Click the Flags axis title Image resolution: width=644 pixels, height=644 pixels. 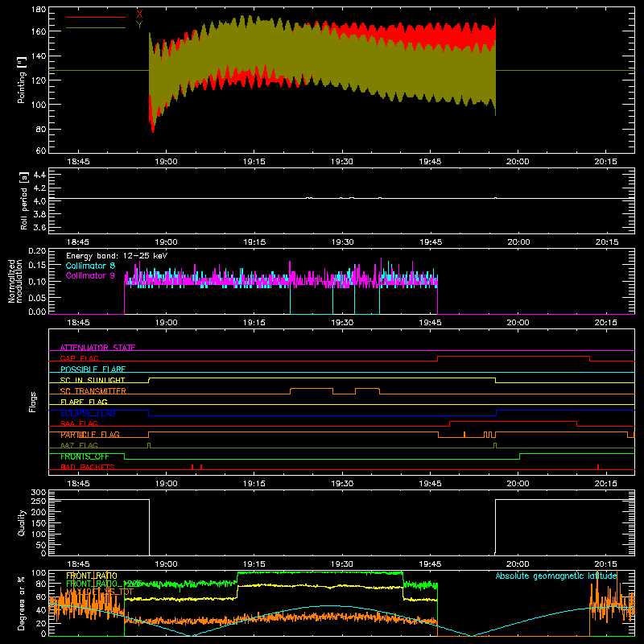32,402
